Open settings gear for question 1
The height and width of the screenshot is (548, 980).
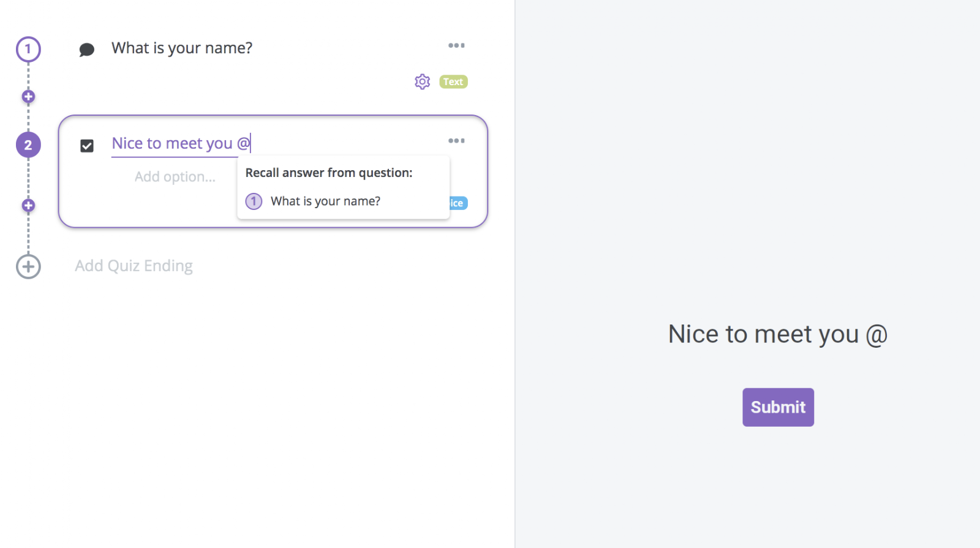pyautogui.click(x=422, y=81)
